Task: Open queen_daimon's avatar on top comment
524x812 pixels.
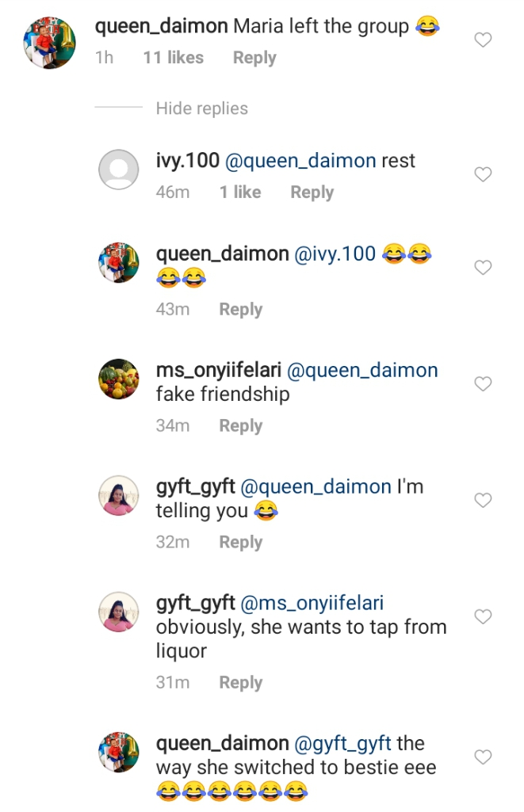Action: pyautogui.click(x=50, y=43)
